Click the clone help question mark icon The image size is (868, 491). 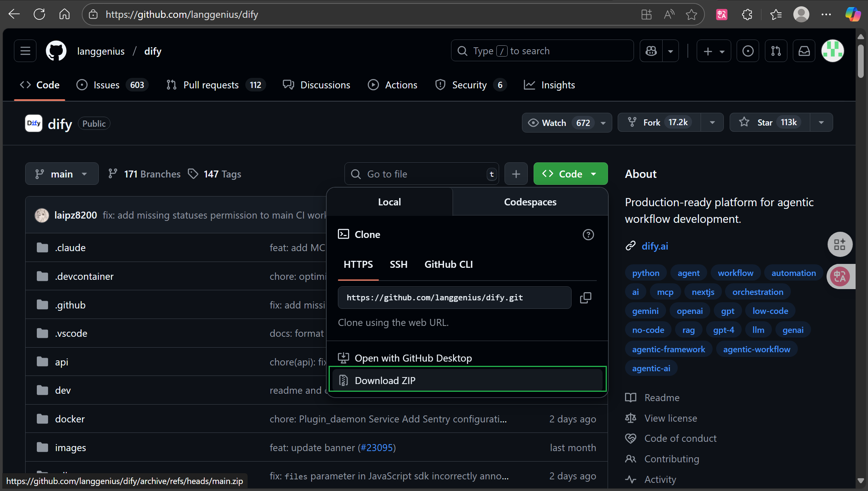pos(588,234)
